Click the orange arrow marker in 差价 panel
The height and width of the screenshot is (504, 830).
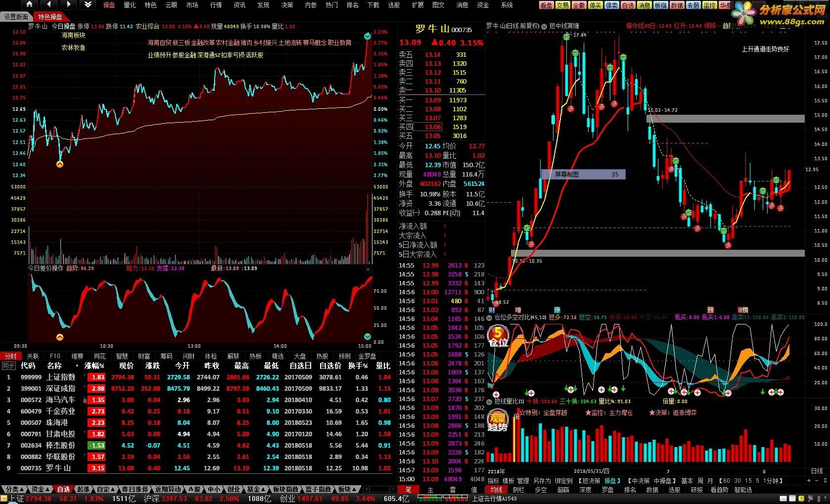(x=60, y=337)
